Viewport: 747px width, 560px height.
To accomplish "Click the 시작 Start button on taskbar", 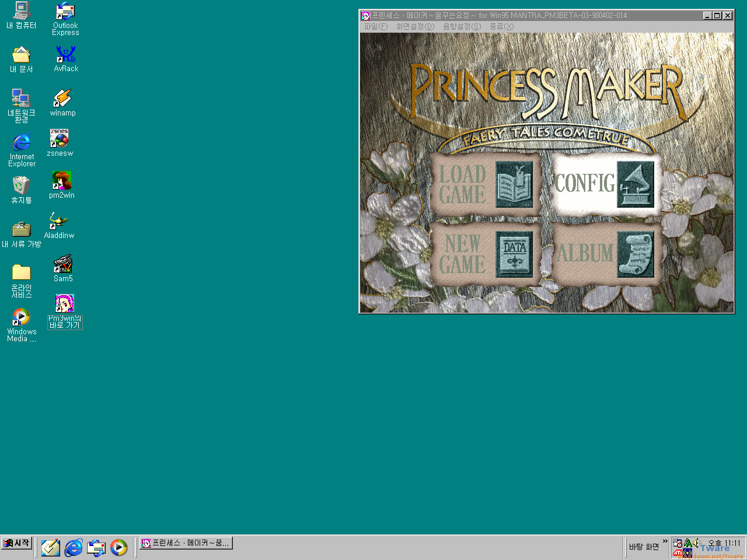I will 16,543.
